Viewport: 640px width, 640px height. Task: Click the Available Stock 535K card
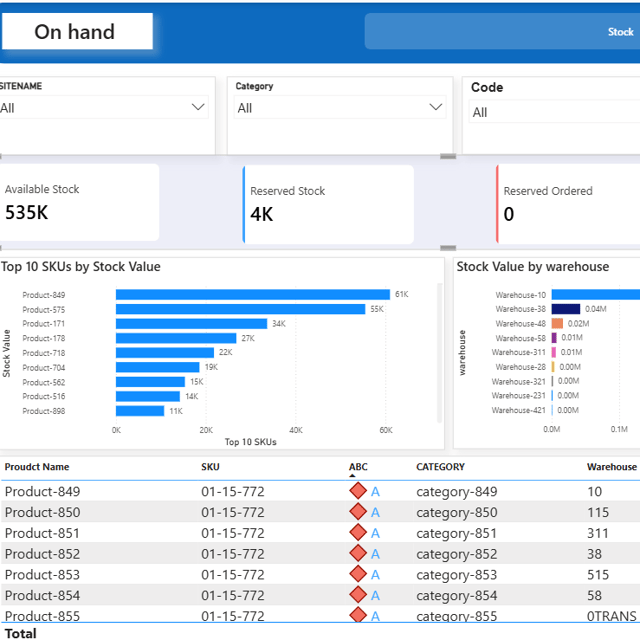pos(79,202)
